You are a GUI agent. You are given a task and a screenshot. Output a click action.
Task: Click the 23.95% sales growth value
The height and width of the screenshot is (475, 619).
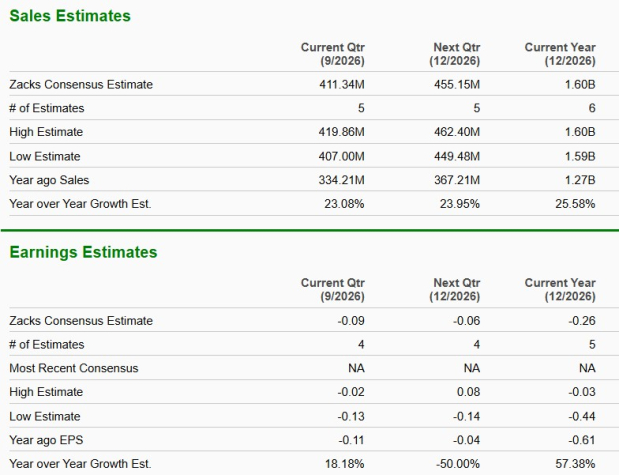(x=460, y=204)
